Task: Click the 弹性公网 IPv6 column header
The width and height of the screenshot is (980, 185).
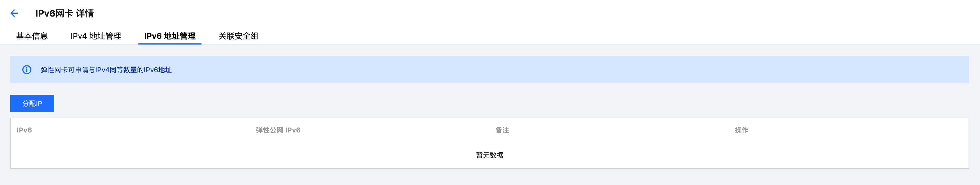Action: (x=278, y=130)
